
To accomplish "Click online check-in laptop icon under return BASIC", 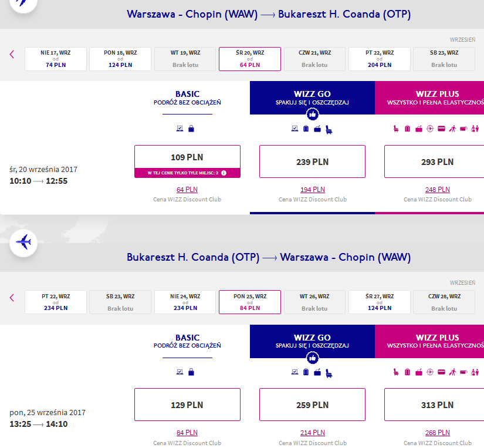I will pyautogui.click(x=180, y=372).
